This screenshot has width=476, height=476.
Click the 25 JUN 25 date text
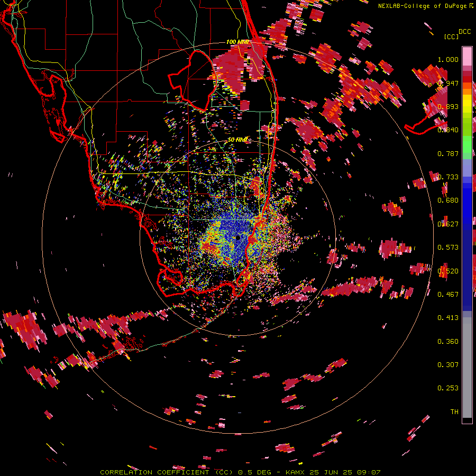(x=331, y=472)
